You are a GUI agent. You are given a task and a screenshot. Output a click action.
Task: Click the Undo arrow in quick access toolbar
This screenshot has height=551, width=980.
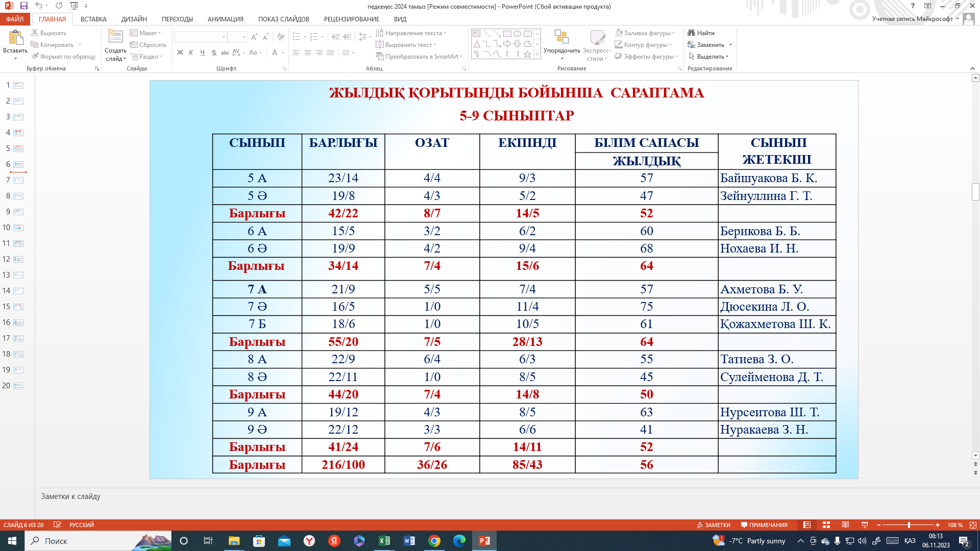point(39,6)
